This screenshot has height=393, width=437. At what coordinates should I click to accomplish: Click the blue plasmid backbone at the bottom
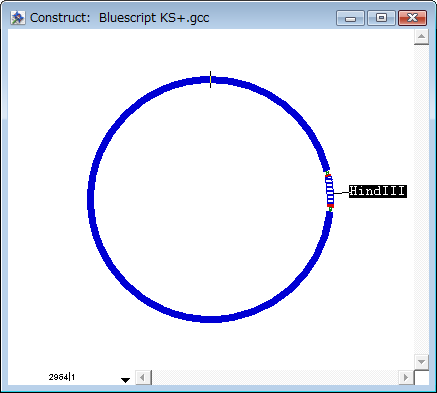point(210,319)
